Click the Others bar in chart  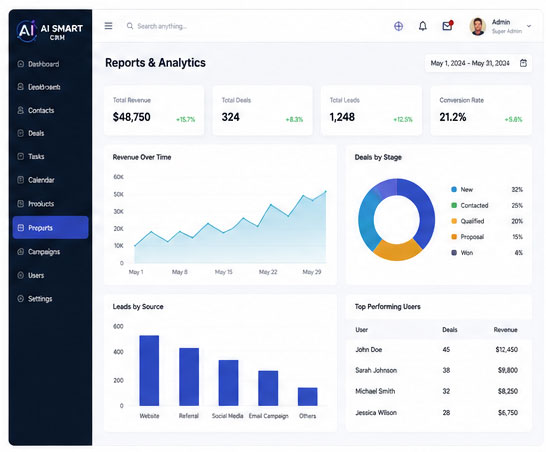(307, 397)
